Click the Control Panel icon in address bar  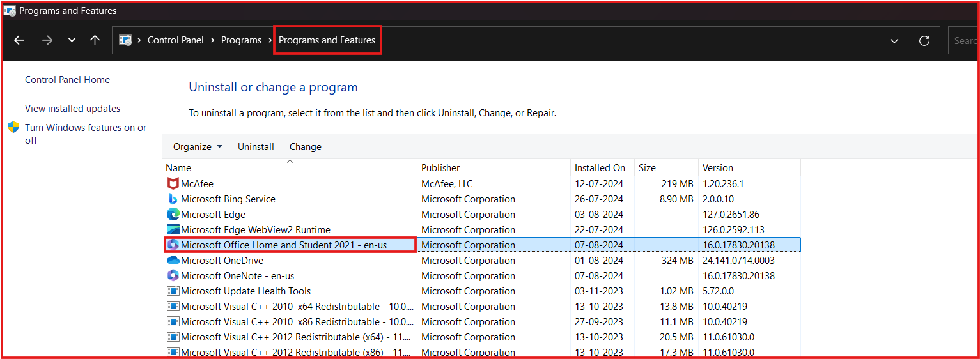pos(126,40)
